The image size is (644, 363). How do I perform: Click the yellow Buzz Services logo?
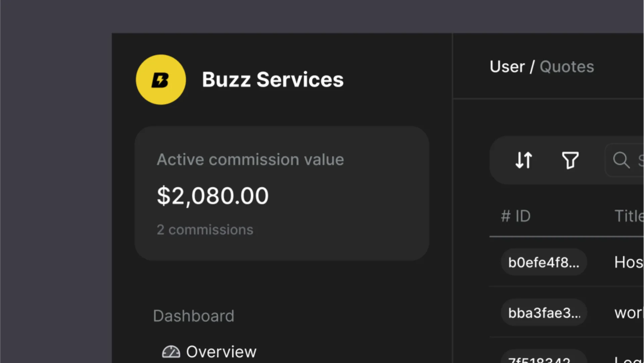(x=161, y=80)
